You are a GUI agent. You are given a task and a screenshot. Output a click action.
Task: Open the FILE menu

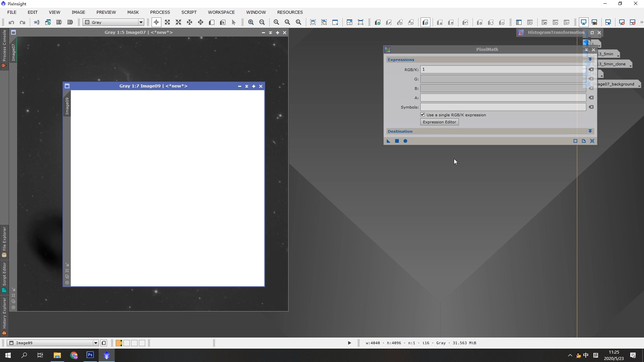point(12,12)
